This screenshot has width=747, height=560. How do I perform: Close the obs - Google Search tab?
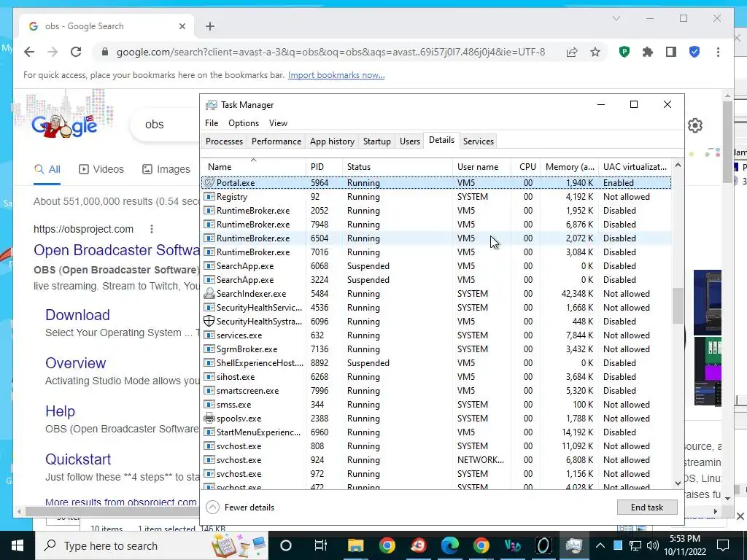tap(182, 26)
